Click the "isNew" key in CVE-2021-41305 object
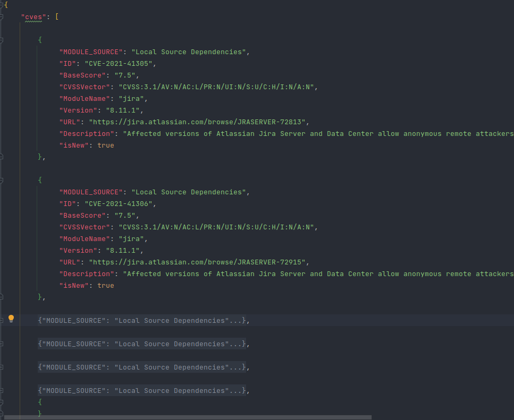This screenshot has width=514, height=420. (x=74, y=145)
